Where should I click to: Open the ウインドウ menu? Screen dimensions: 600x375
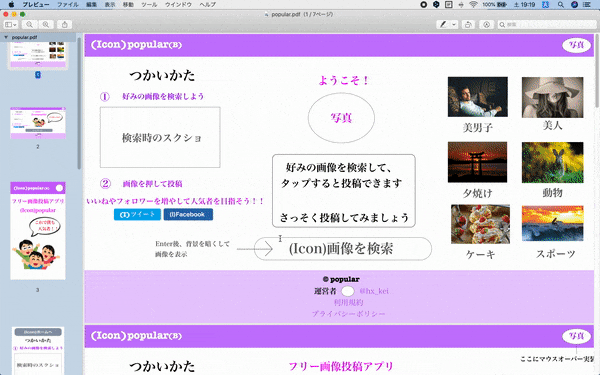pos(178,5)
